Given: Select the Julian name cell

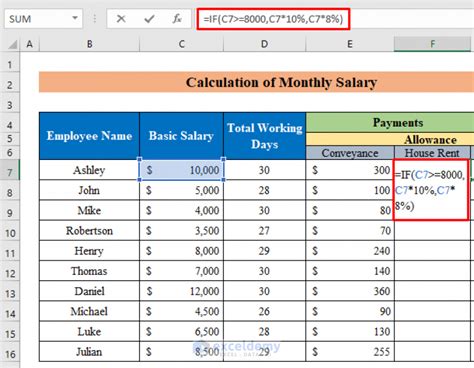Looking at the screenshot, I should (x=89, y=352).
